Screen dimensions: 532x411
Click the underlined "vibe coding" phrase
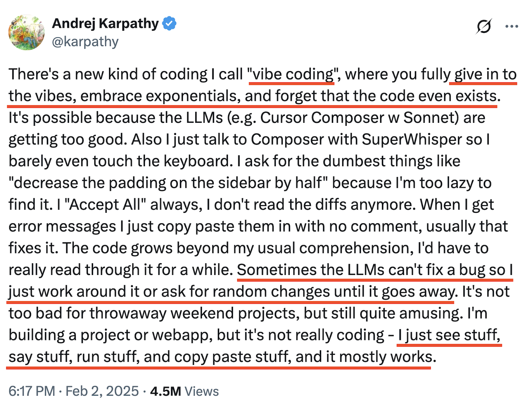(x=291, y=74)
